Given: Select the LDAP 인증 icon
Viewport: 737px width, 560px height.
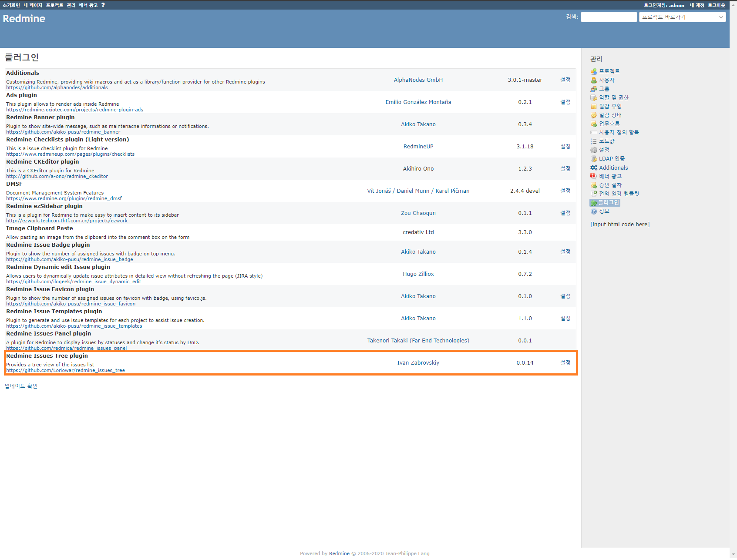Looking at the screenshot, I should tap(594, 158).
